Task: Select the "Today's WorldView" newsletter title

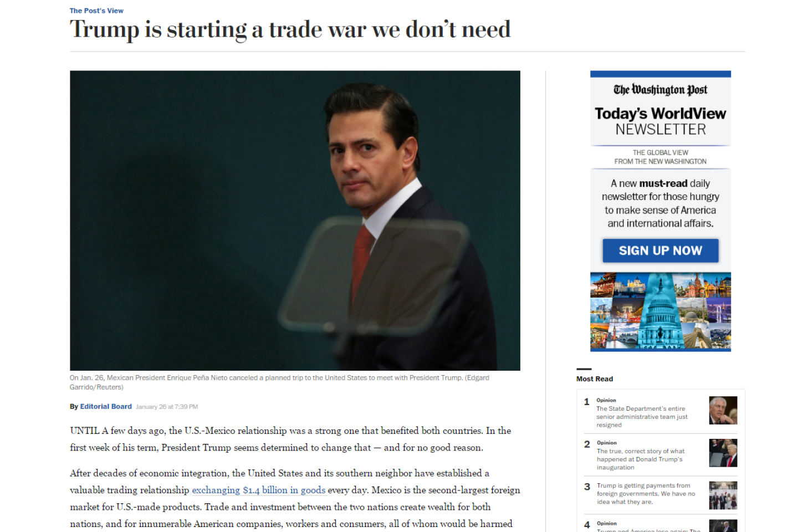Action: [x=660, y=114]
